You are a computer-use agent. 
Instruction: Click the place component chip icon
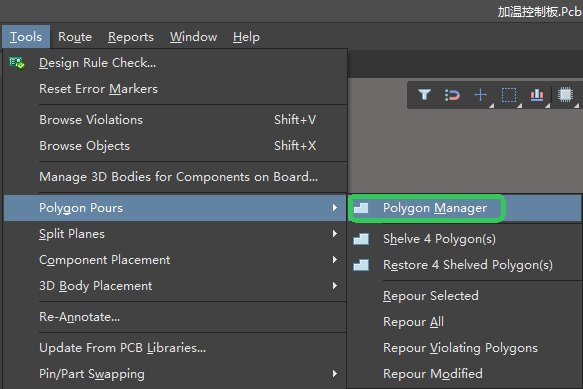point(565,94)
